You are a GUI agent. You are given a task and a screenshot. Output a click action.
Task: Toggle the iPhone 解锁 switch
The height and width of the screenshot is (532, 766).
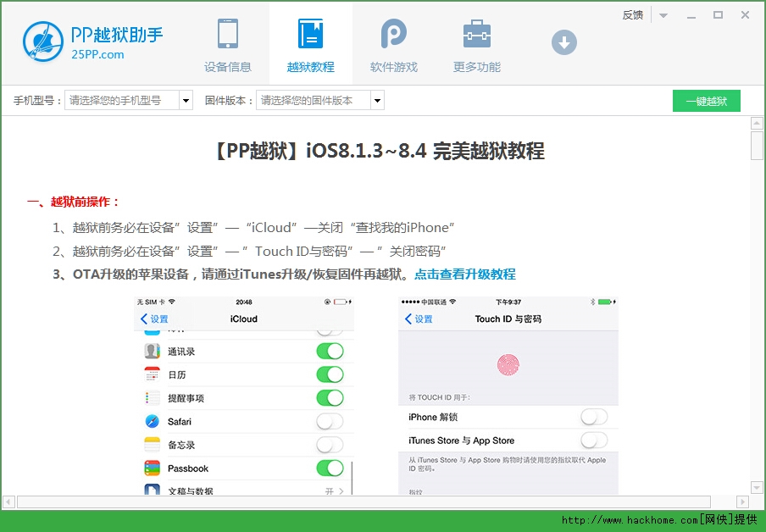[x=594, y=417]
